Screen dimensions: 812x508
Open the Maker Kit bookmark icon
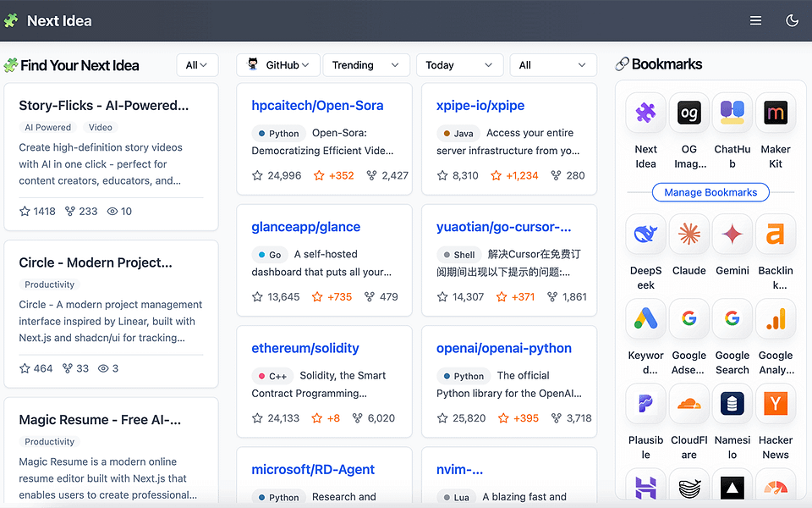(x=776, y=113)
